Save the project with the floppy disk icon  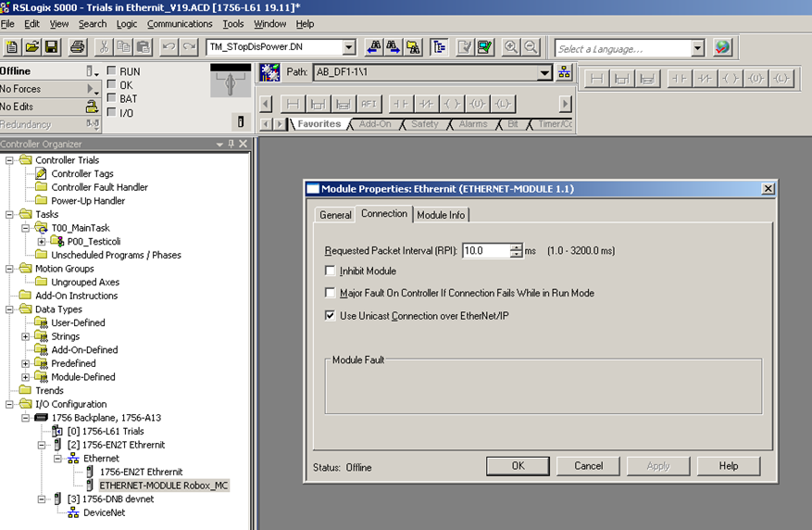pyautogui.click(x=51, y=47)
